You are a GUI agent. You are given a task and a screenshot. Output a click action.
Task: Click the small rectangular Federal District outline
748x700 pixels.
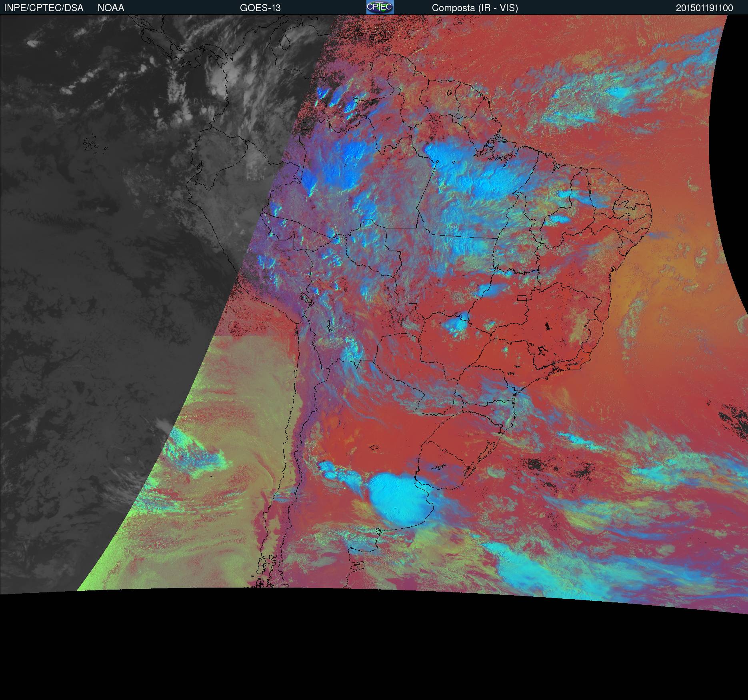click(x=522, y=297)
